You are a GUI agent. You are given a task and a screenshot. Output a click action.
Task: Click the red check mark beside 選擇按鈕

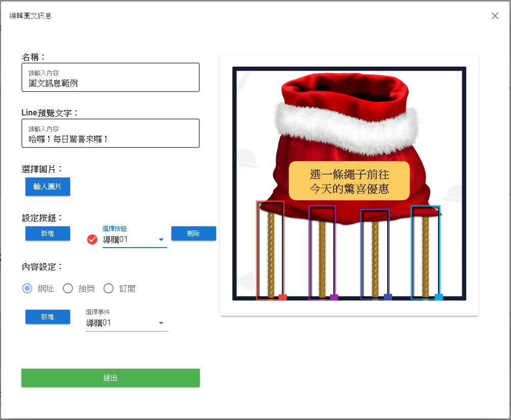coord(92,239)
